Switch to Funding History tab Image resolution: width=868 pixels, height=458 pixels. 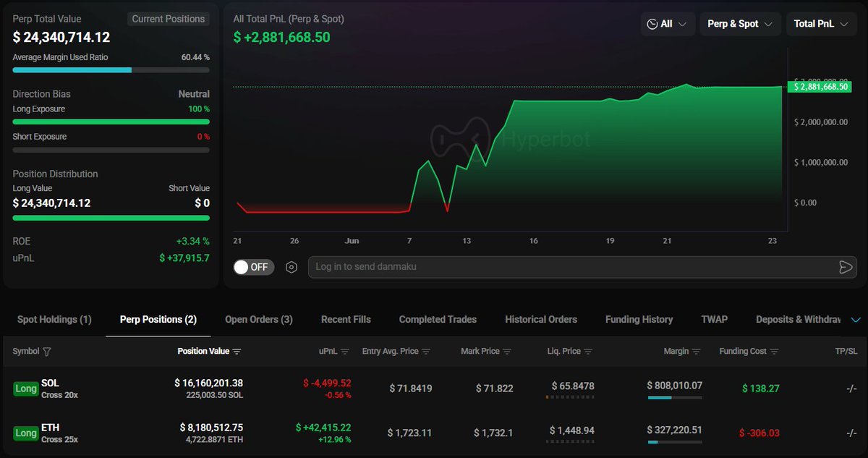click(x=639, y=319)
